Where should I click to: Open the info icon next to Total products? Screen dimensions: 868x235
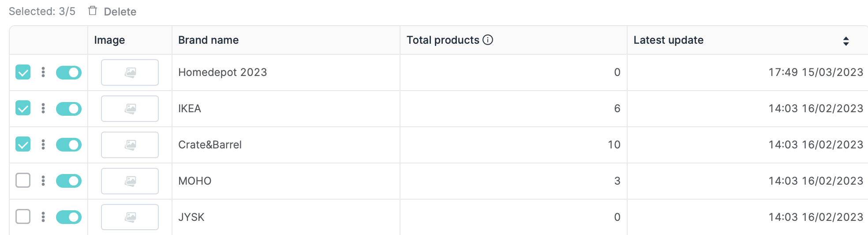pyautogui.click(x=488, y=40)
